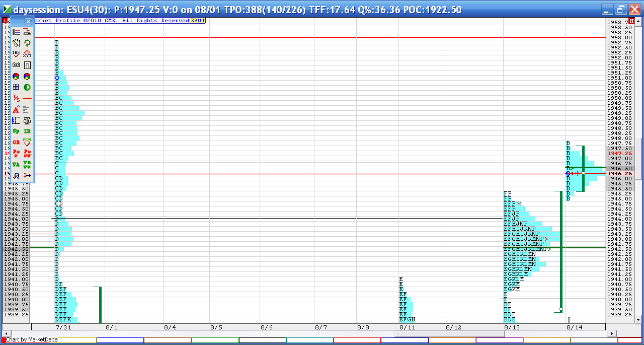644x345 pixels.
Task: Toggle the PoCV icon
Action: [27, 154]
